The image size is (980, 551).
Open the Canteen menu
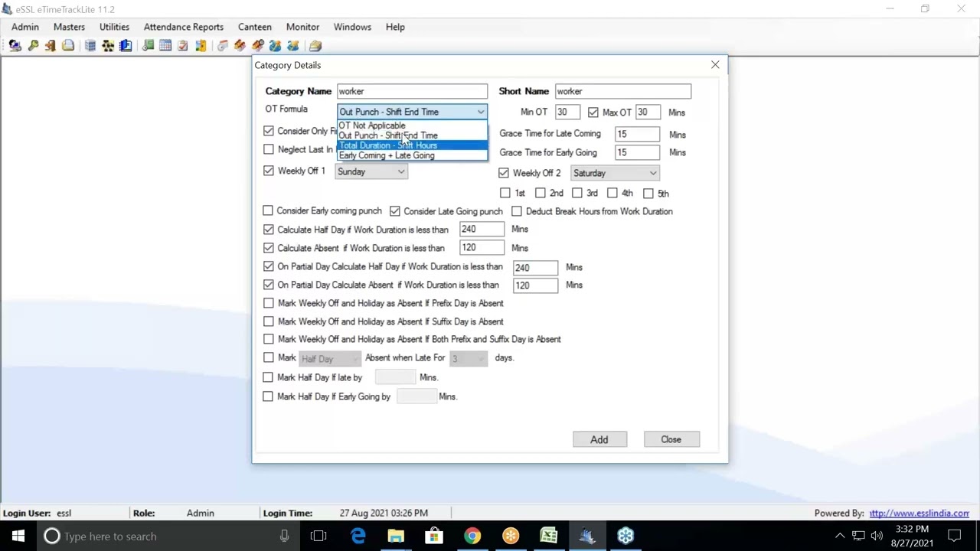(255, 27)
